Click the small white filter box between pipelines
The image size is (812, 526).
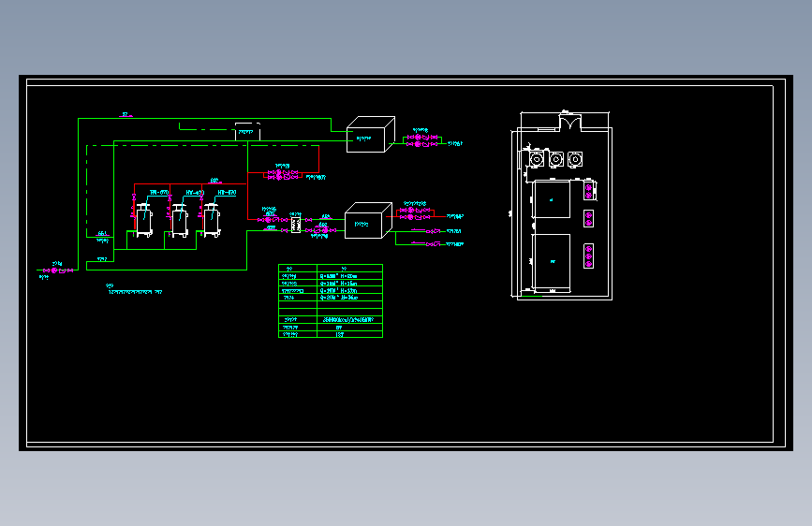(296, 225)
